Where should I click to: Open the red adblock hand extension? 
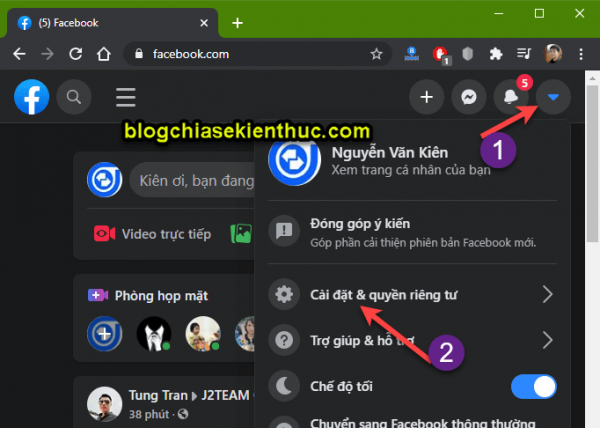(440, 54)
